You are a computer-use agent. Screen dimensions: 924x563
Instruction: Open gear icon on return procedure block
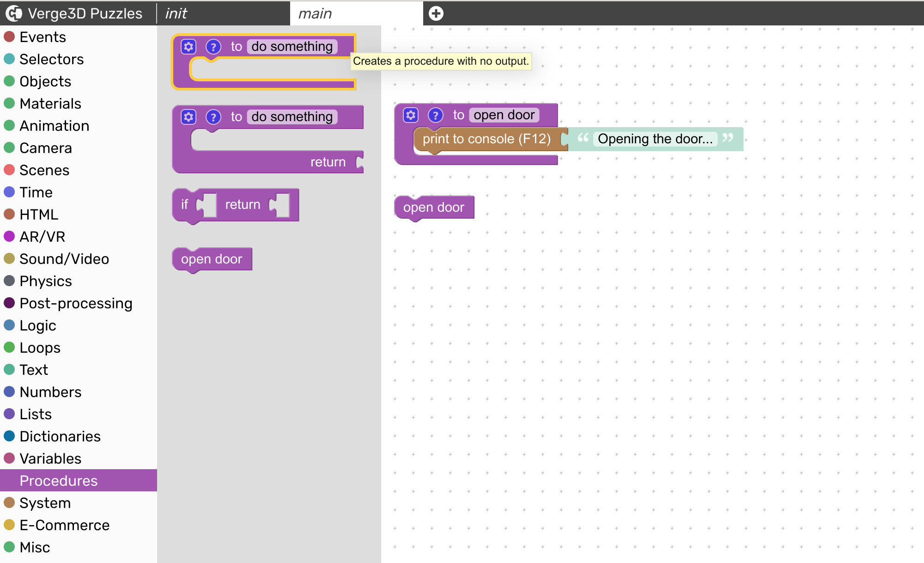(x=188, y=117)
